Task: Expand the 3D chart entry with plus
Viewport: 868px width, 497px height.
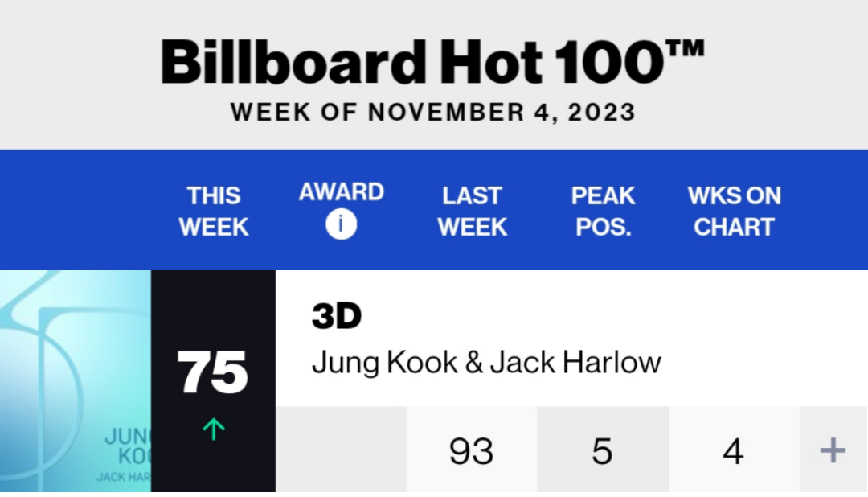Action: tap(833, 450)
